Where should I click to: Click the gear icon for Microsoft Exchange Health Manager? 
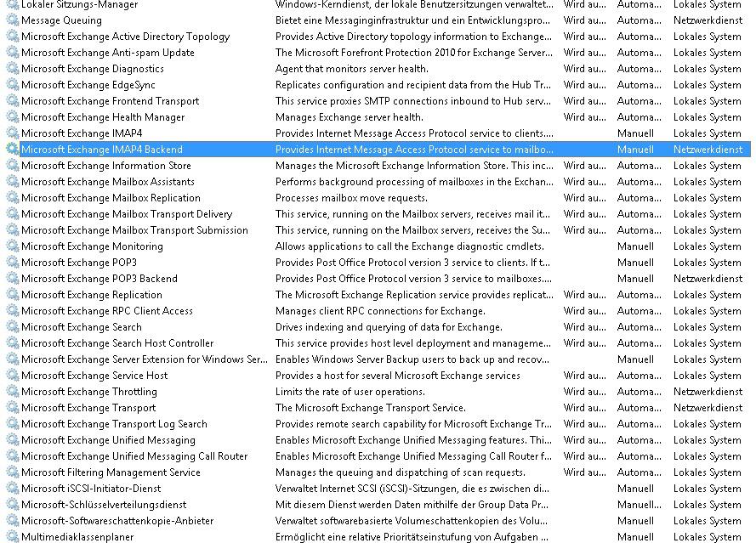click(x=12, y=117)
